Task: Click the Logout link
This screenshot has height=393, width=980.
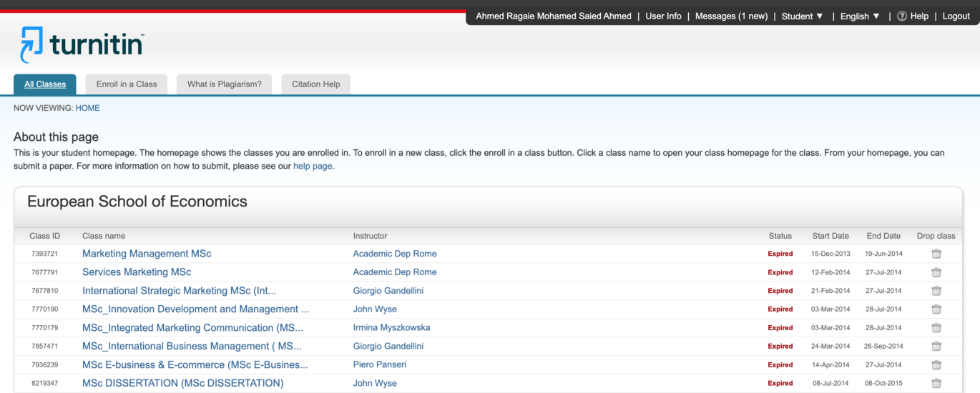Action: click(x=956, y=16)
